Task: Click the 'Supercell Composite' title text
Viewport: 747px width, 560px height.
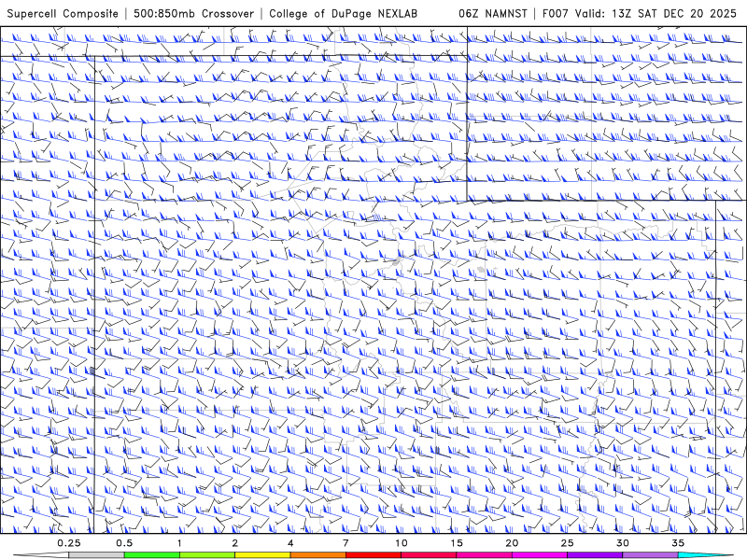Action: click(63, 13)
